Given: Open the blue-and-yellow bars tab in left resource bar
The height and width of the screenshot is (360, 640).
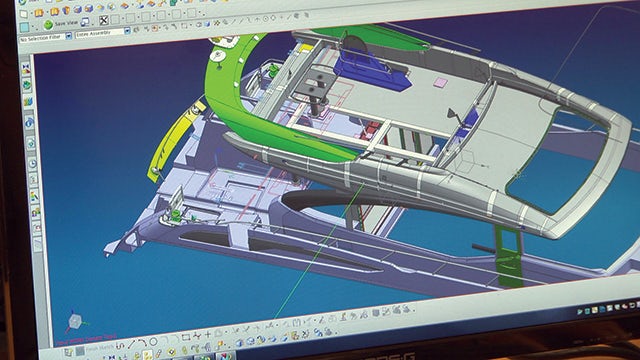Looking at the screenshot, I should (28, 101).
